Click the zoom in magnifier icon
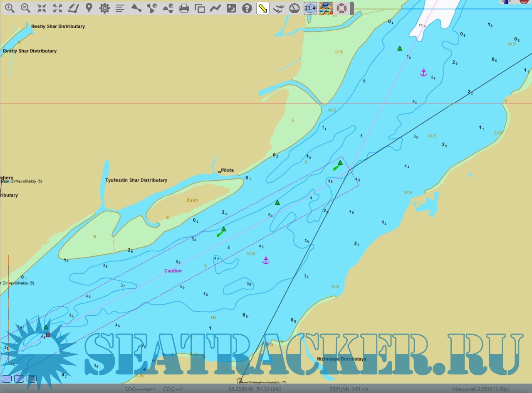This screenshot has width=532, height=393. [9, 8]
